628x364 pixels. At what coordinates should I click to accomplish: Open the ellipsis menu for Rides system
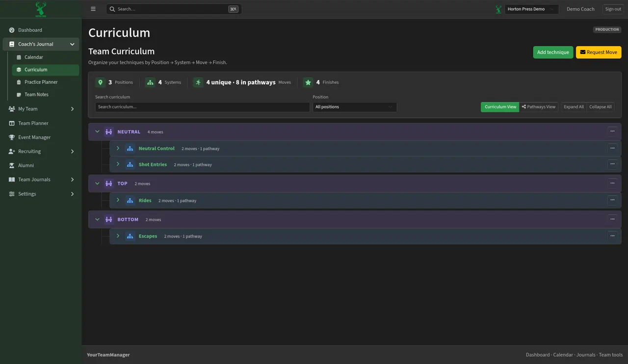612,200
